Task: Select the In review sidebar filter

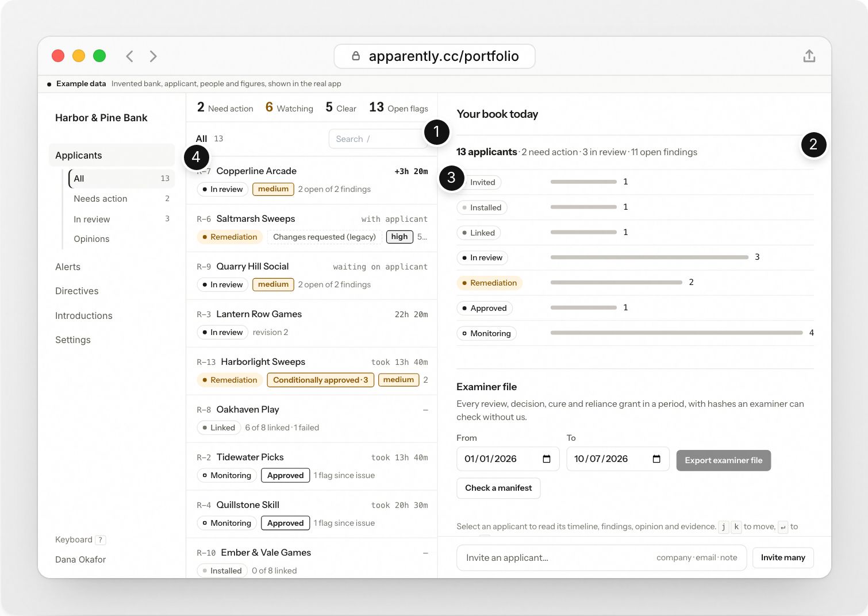Action: click(x=121, y=219)
